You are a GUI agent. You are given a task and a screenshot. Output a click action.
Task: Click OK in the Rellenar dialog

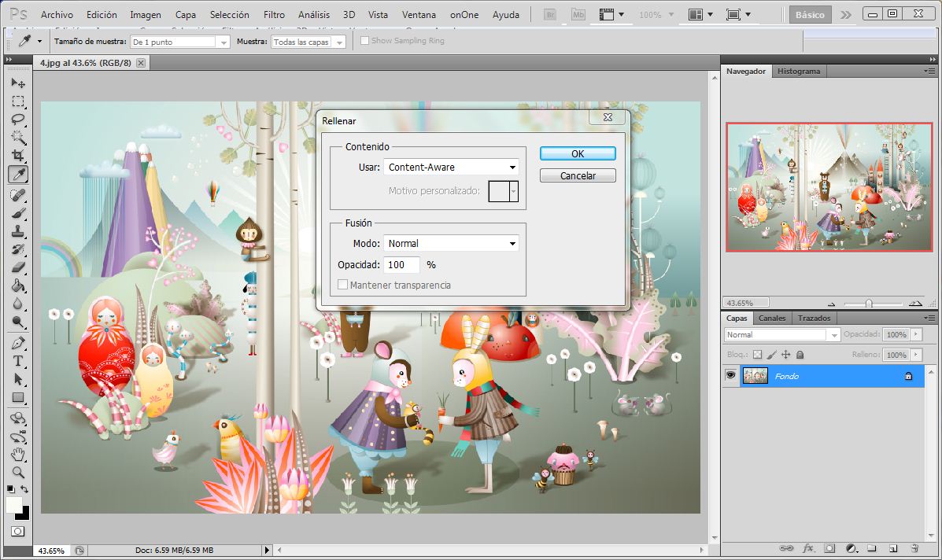(x=578, y=153)
